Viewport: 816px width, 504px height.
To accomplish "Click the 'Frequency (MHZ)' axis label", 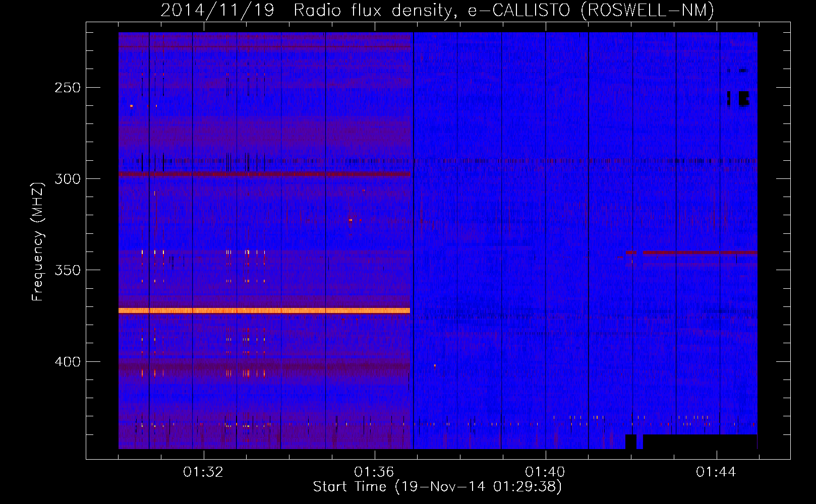I will [38, 242].
